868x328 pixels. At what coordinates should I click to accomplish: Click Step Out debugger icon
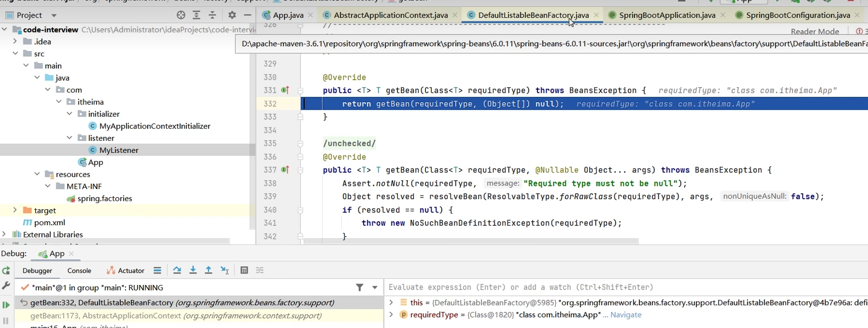point(208,270)
